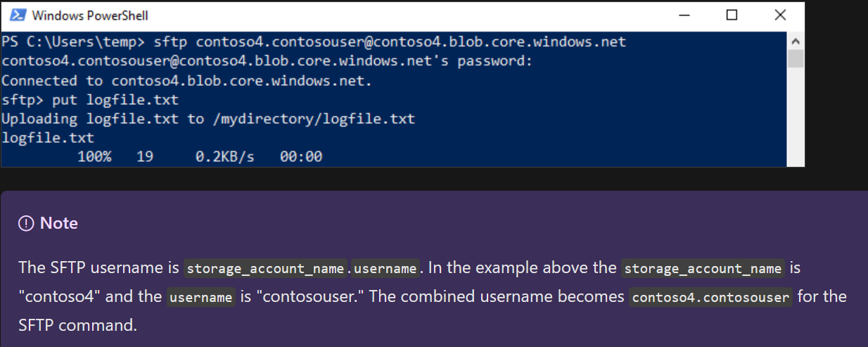Click 'Uploading logfile.txt to /mydirectory/logfile.txt' line
This screenshot has width=868, height=347.
[208, 118]
